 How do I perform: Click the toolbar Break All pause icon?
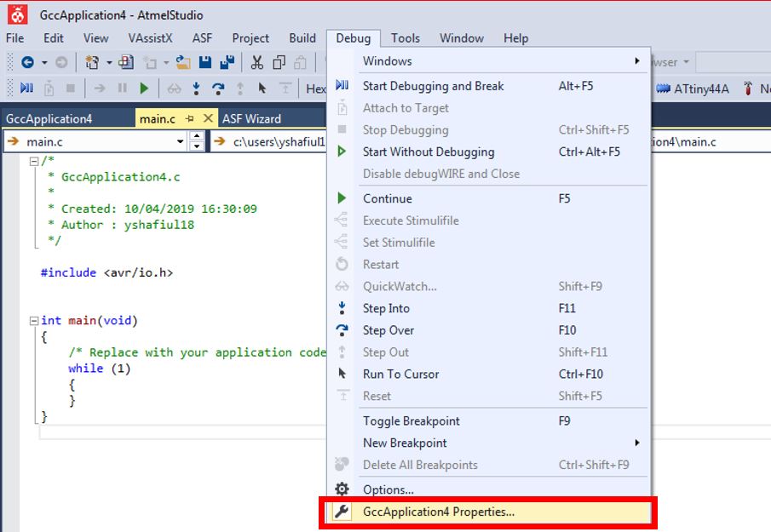point(122,89)
